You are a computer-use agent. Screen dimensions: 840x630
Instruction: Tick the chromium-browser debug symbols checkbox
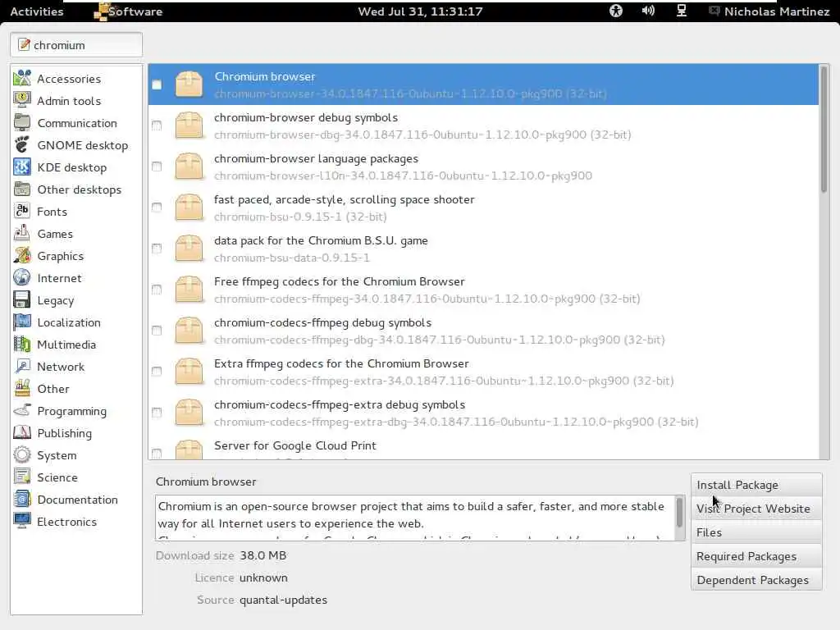point(157,126)
